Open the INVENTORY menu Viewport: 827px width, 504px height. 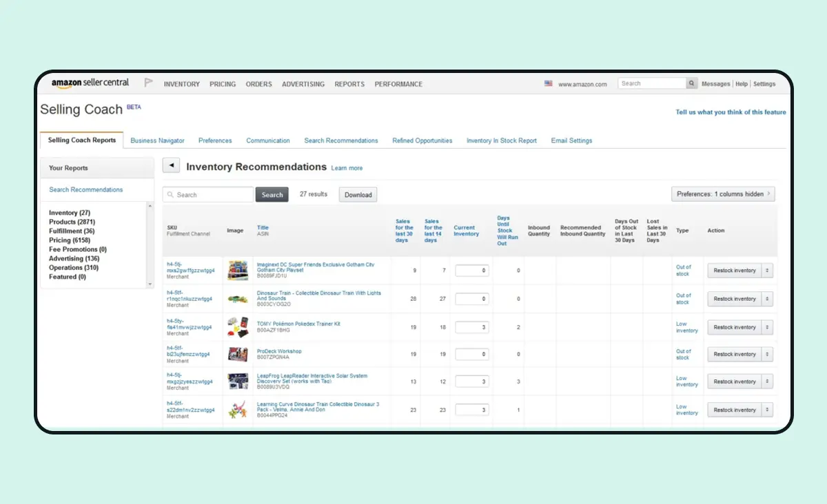[182, 84]
